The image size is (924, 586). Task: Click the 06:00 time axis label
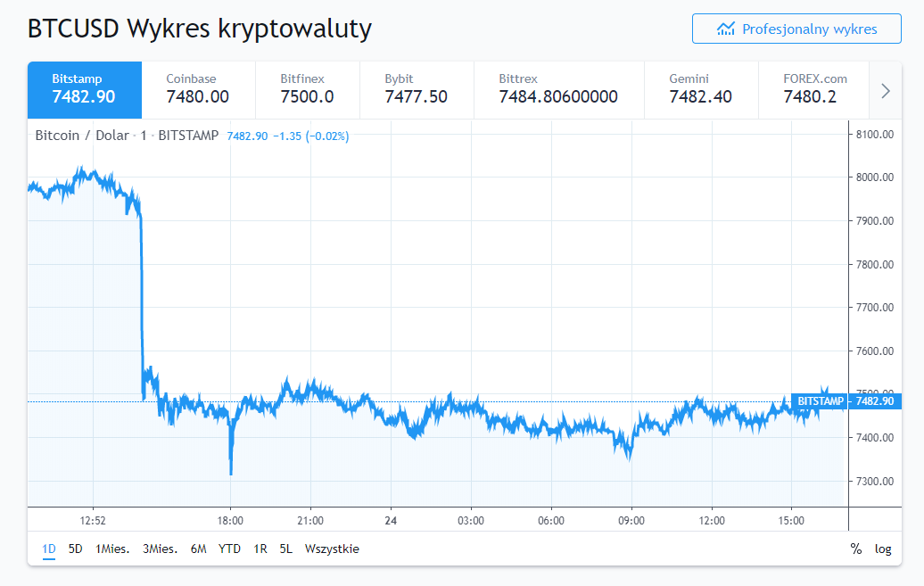click(551, 521)
